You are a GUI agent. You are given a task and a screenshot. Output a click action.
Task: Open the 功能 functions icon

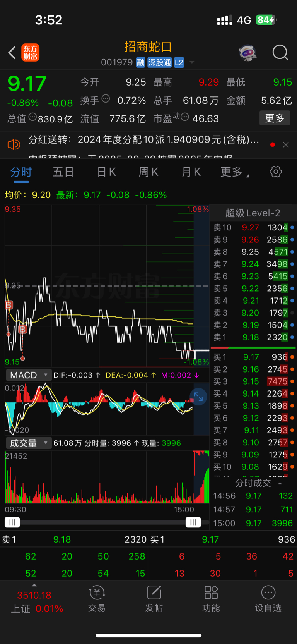coord(211,599)
